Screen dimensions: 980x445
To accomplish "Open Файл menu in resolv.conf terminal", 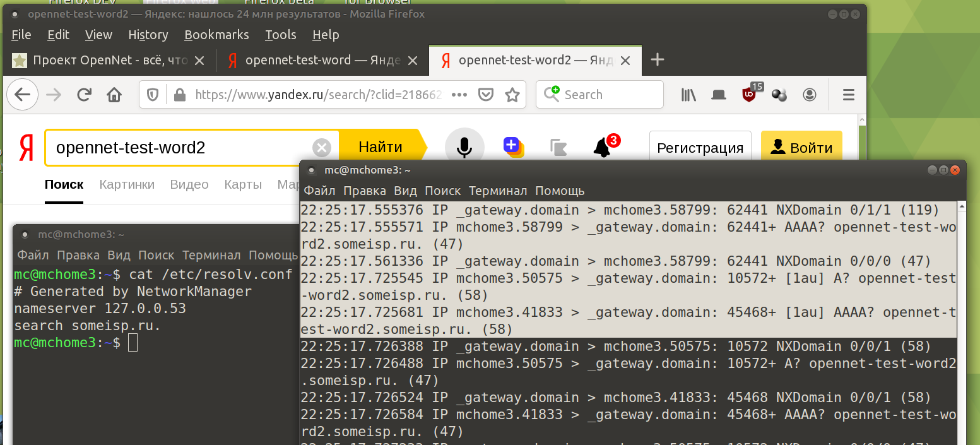I will [33, 256].
